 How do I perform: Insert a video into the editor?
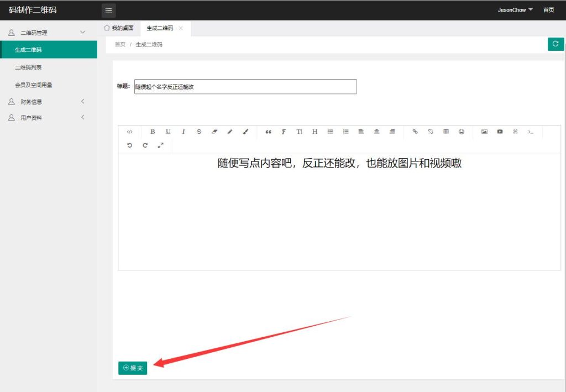click(500, 132)
